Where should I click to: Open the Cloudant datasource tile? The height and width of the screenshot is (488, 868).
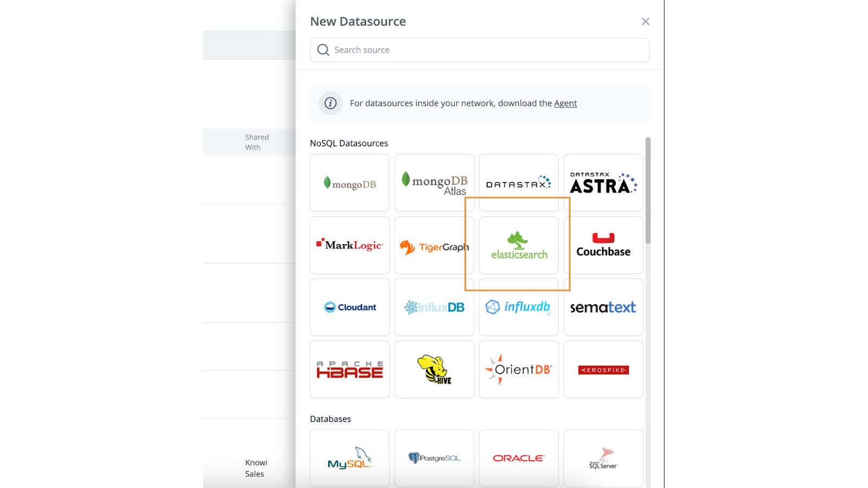[x=349, y=307]
